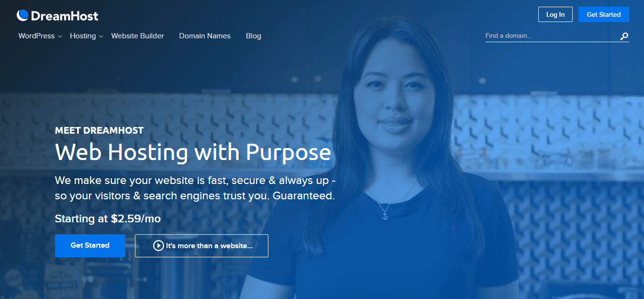
Task: Open the Domain Names page
Action: coord(205,36)
